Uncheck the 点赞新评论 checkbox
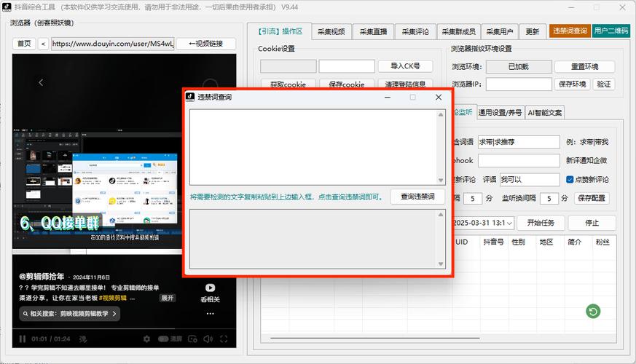 pos(570,180)
